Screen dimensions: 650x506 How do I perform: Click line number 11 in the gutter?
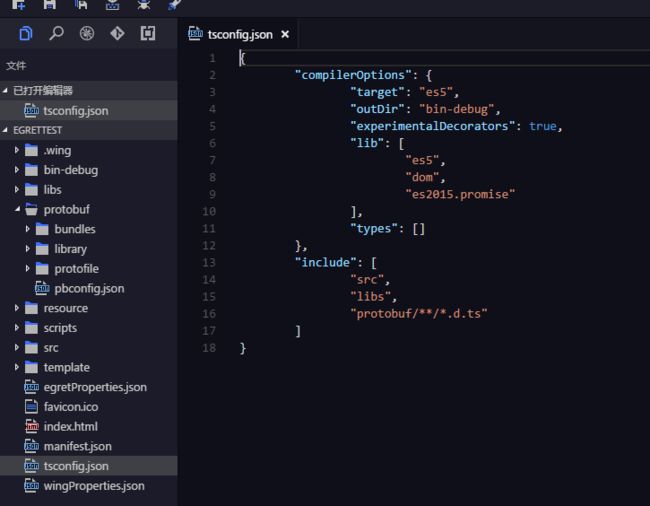[x=209, y=228]
